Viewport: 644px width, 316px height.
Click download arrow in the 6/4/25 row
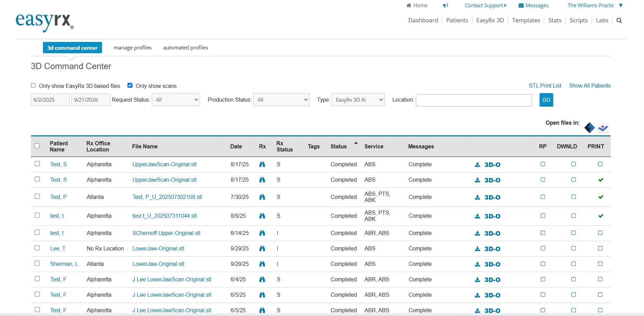(477, 280)
